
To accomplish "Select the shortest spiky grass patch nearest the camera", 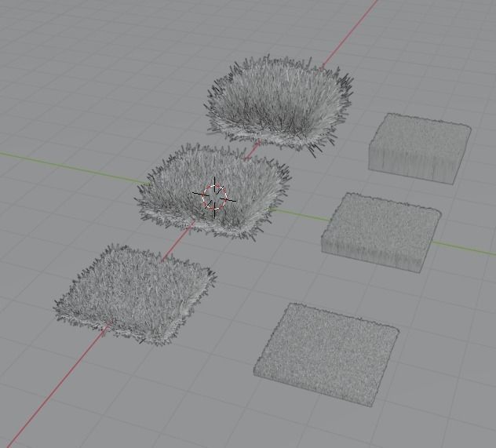I will pos(136,294).
